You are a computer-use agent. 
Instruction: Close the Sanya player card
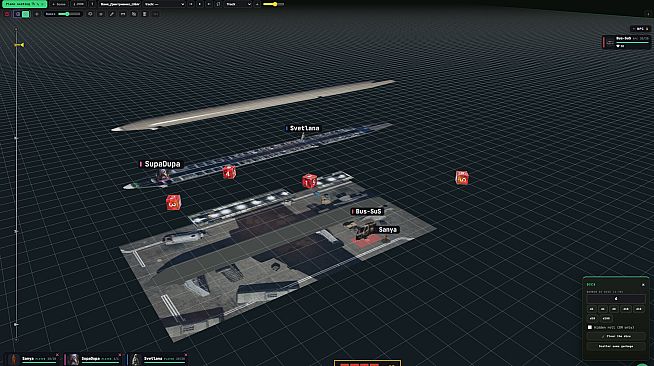[57, 355]
